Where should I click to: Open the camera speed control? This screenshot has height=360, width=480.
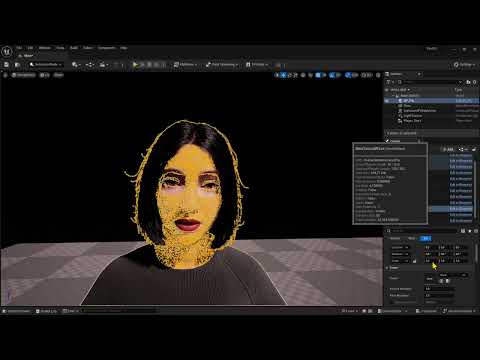click(367, 75)
